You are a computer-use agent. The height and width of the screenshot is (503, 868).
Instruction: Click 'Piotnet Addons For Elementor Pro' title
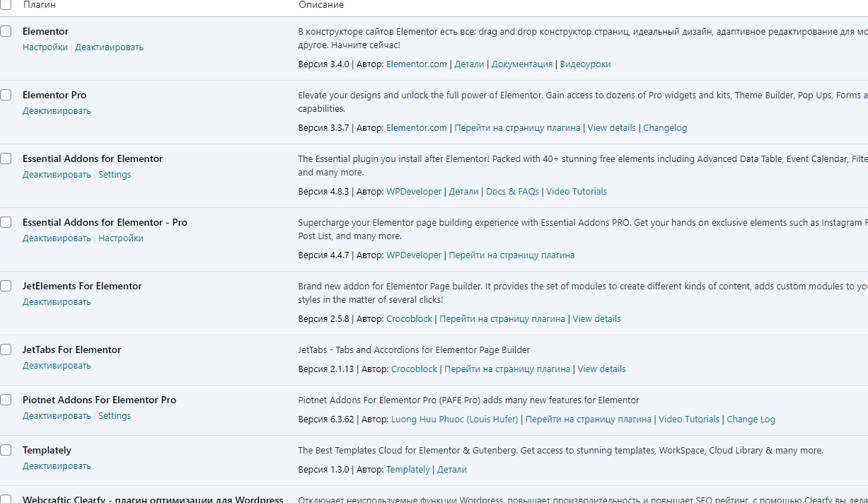pos(99,400)
